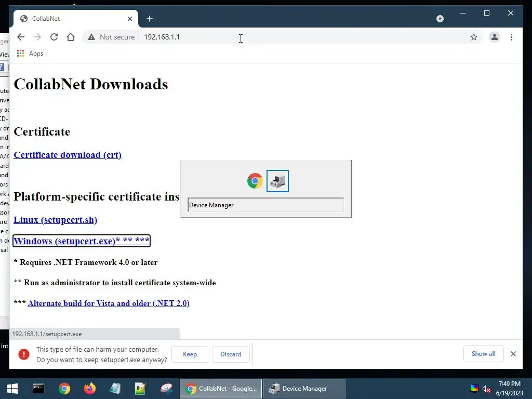Switch to CollabNet - Google taskbar window
This screenshot has width=532, height=399.
coord(220,389)
